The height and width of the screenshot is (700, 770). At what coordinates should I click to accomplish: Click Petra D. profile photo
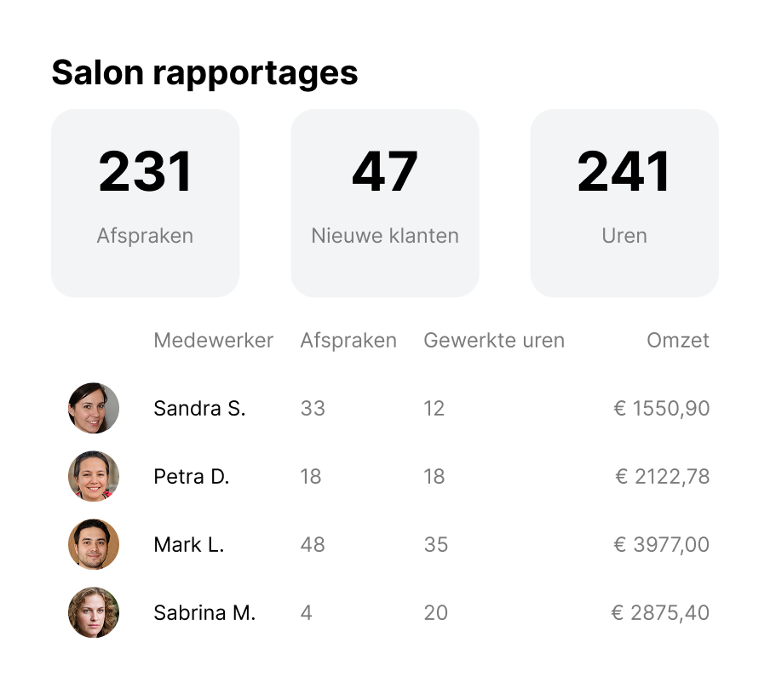(x=94, y=476)
